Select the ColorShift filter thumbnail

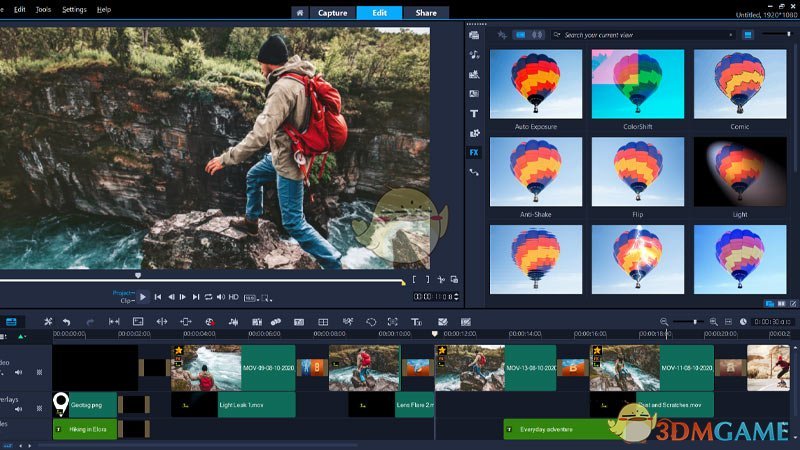(637, 84)
